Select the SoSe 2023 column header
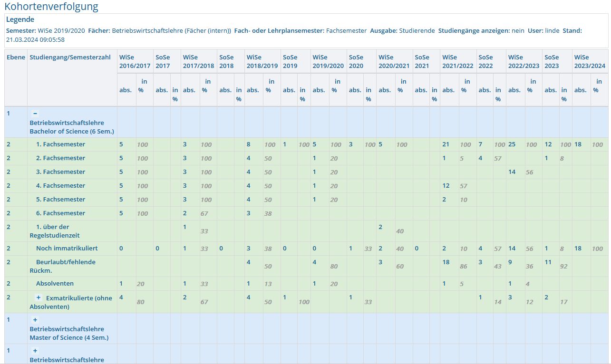Image resolution: width=611 pixels, height=364 pixels. point(552,62)
